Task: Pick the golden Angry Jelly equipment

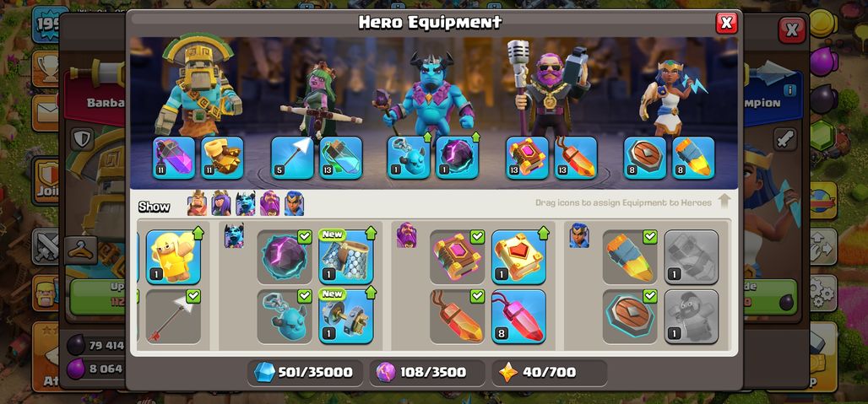Action: [x=173, y=257]
